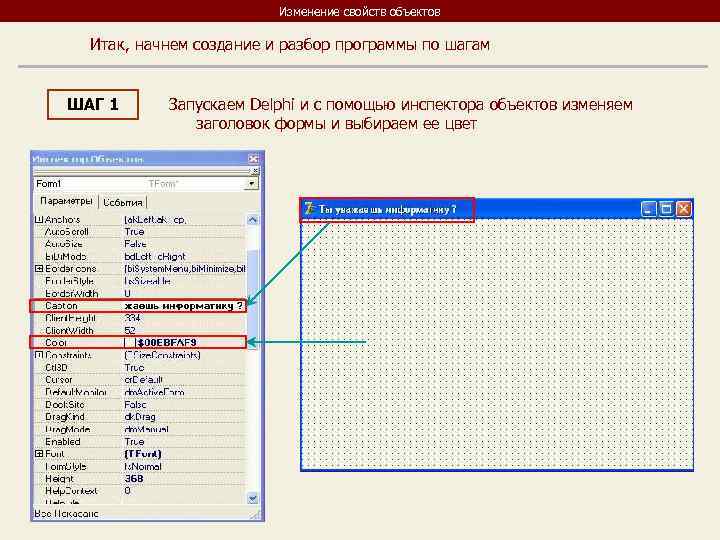Image resolution: width=720 pixels, height=540 pixels.
Task: Click the dotted form design surface
Action: [497, 344]
